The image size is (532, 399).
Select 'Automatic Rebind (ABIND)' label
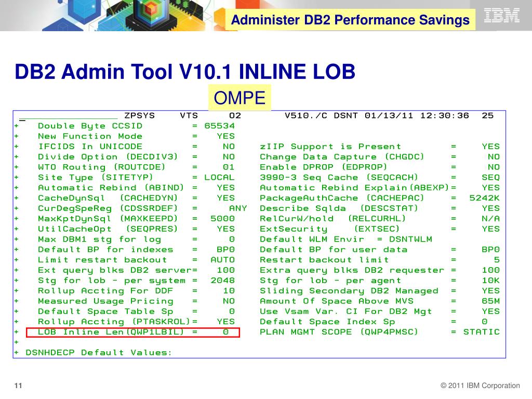(x=111, y=188)
